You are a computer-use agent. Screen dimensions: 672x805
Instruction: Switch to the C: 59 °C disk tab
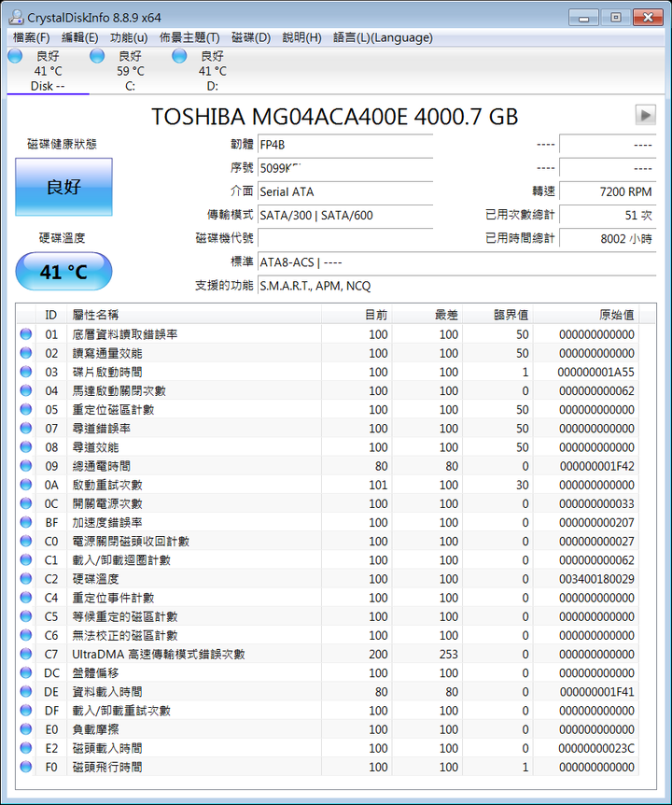(x=131, y=71)
